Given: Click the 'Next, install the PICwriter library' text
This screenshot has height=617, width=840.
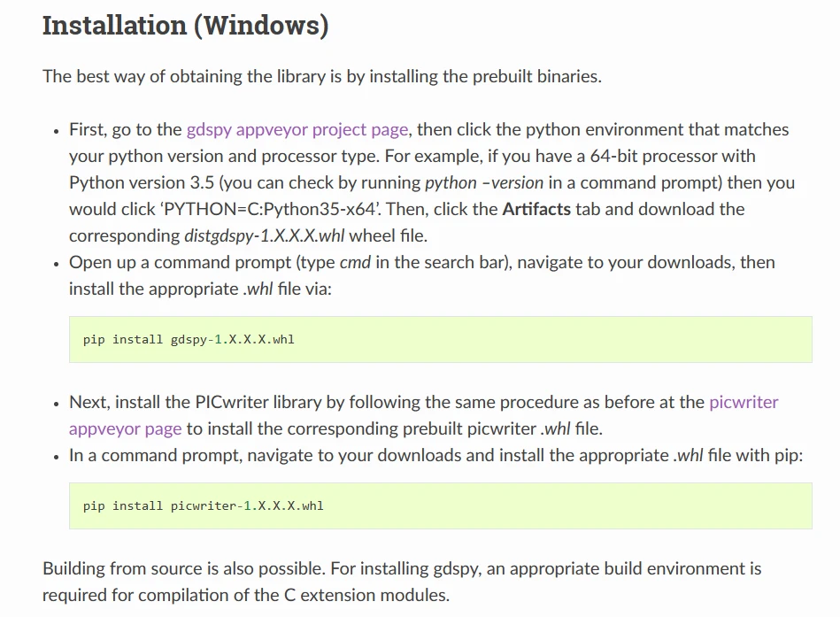Looking at the screenshot, I should coord(195,403).
